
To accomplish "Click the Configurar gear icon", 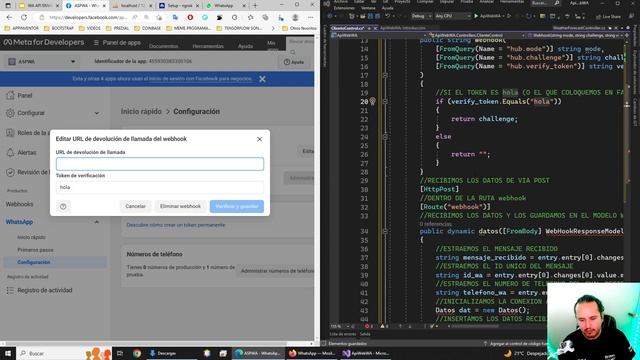I will click(10, 113).
